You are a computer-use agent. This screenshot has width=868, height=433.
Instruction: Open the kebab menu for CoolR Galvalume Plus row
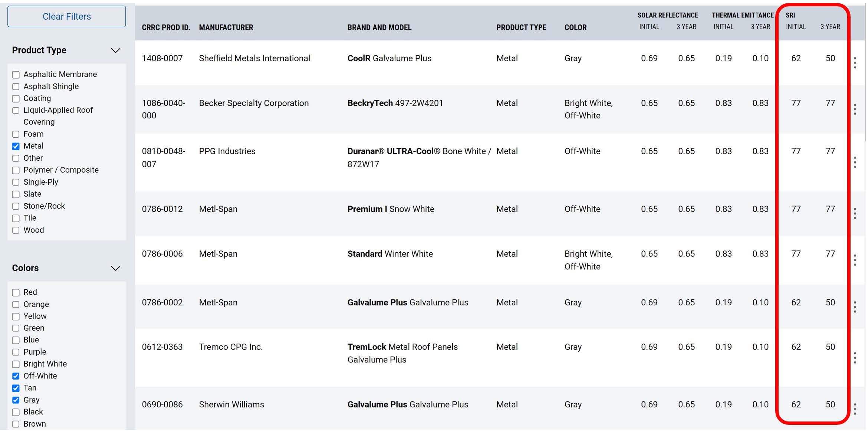click(x=855, y=63)
